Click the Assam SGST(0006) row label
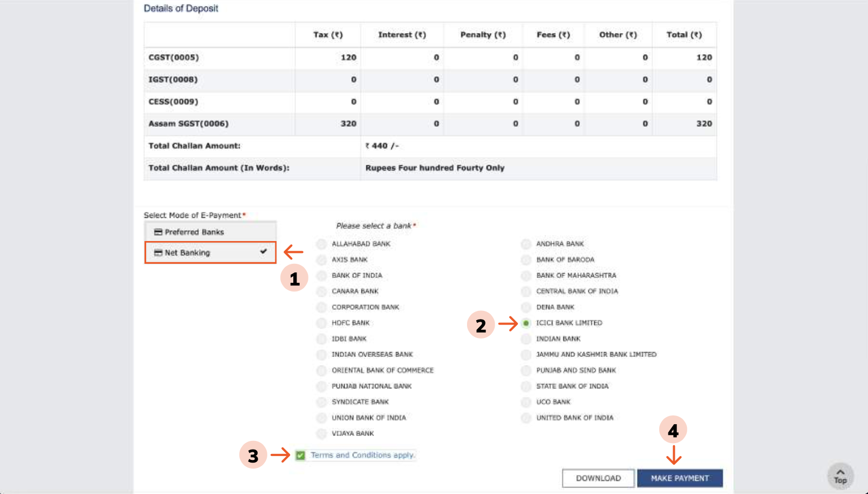This screenshot has height=494, width=868. [x=188, y=123]
